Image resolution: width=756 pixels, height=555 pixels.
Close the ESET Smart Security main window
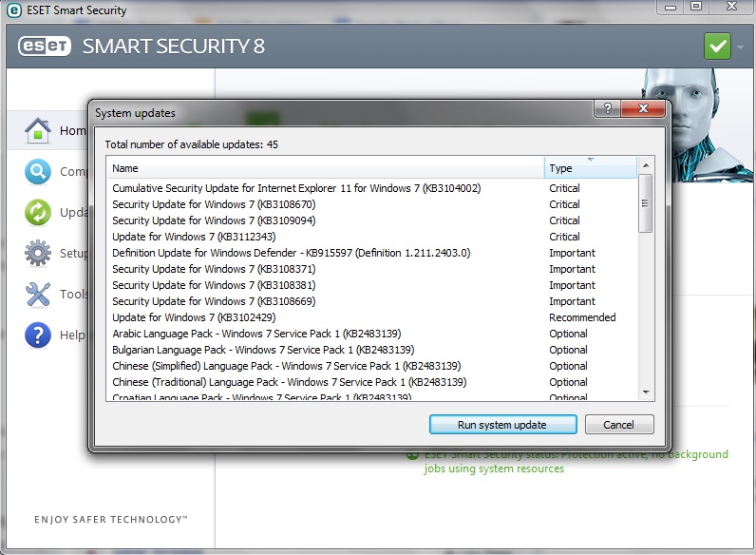tap(731, 7)
